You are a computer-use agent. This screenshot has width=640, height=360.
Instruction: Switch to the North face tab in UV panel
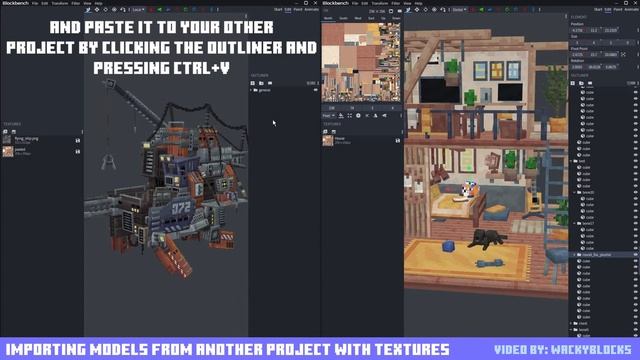(328, 18)
